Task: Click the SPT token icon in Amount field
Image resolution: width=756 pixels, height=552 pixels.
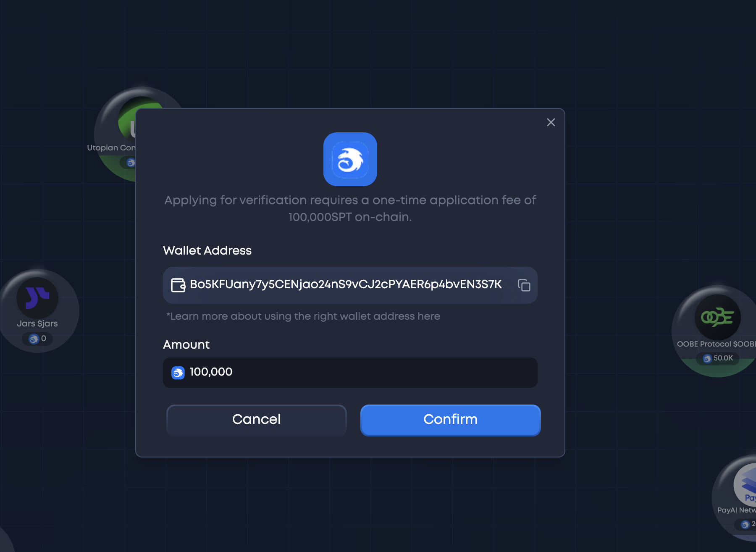Action: [178, 373]
